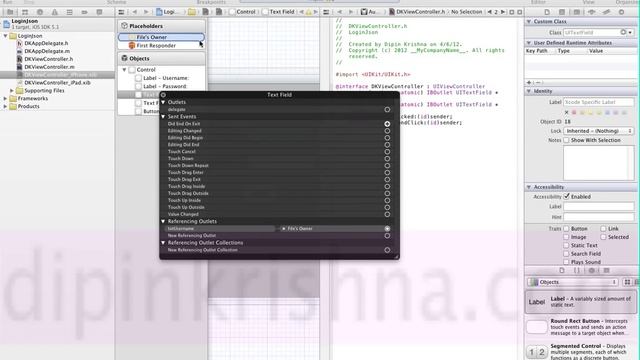Open the debug navigator icon
Image resolution: width=640 pixels, height=360 pixels.
click(x=69, y=12)
